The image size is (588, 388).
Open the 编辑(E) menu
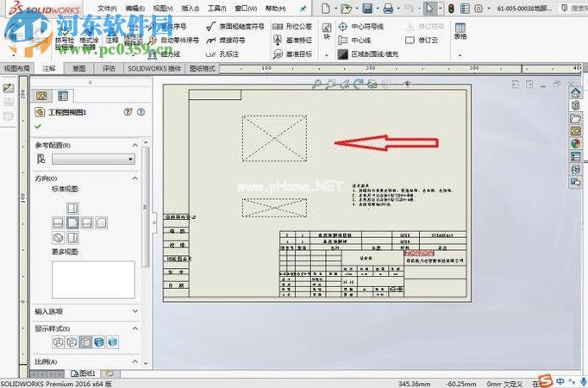click(x=135, y=9)
